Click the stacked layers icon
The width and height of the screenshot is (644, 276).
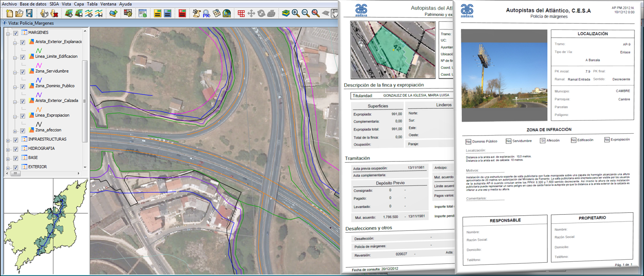click(286, 14)
